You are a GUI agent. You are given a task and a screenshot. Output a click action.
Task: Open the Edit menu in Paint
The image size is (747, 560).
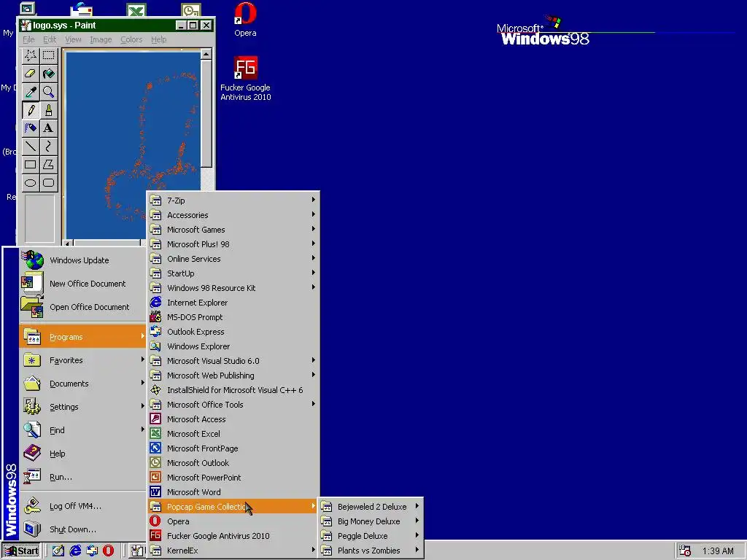(x=50, y=39)
